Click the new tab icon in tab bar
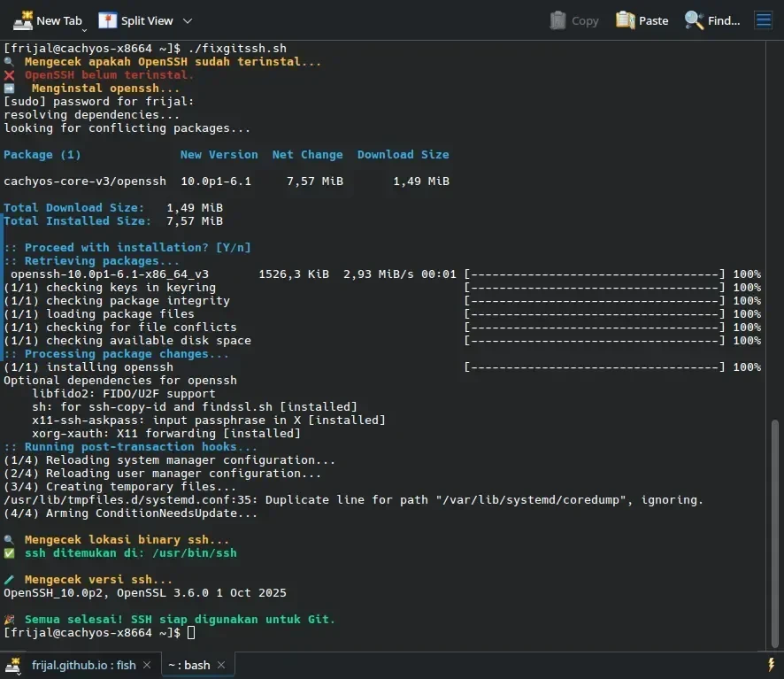 (12, 666)
